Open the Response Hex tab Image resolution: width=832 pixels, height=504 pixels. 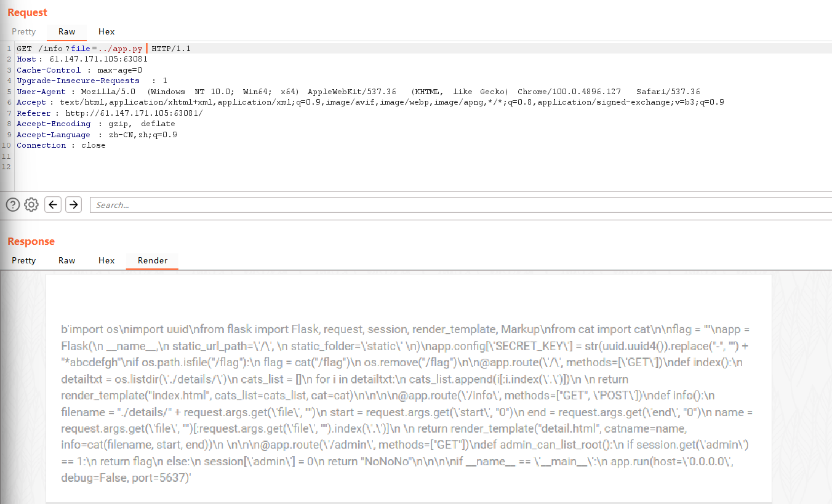pos(106,260)
